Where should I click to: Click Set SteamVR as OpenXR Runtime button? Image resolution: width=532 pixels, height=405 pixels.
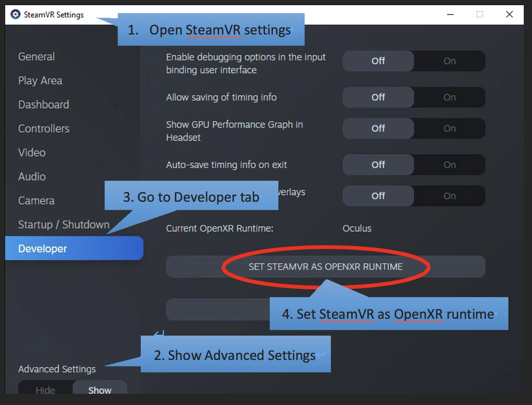pos(326,267)
